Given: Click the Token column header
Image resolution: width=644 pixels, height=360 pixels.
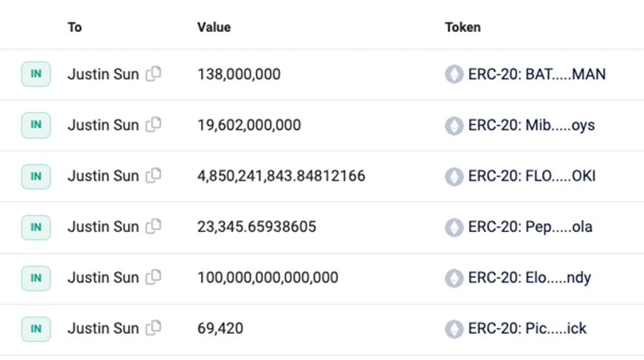Looking at the screenshot, I should (x=462, y=28).
